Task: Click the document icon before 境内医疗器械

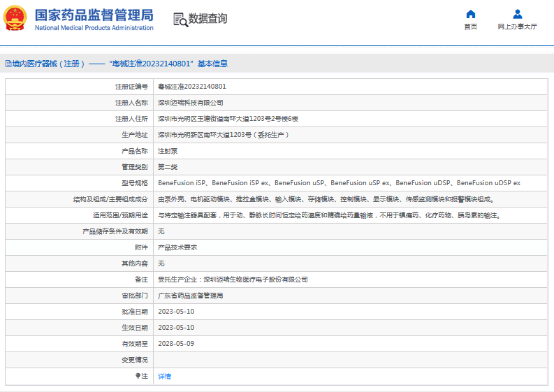Action: pyautogui.click(x=8, y=64)
